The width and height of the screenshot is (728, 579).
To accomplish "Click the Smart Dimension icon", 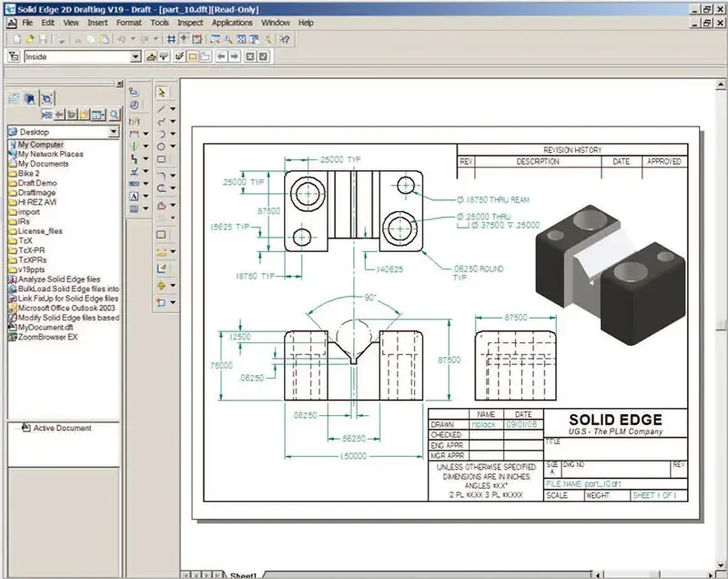I will (x=134, y=121).
